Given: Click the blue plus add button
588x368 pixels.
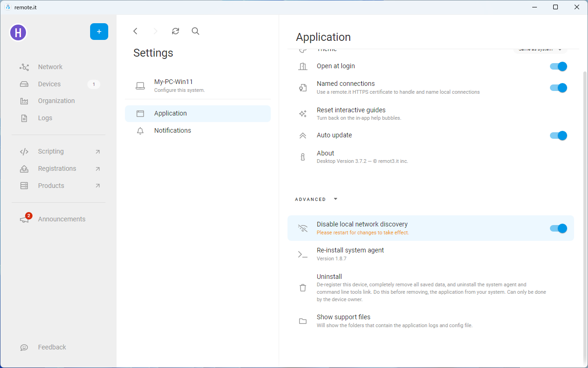Looking at the screenshot, I should [x=99, y=32].
